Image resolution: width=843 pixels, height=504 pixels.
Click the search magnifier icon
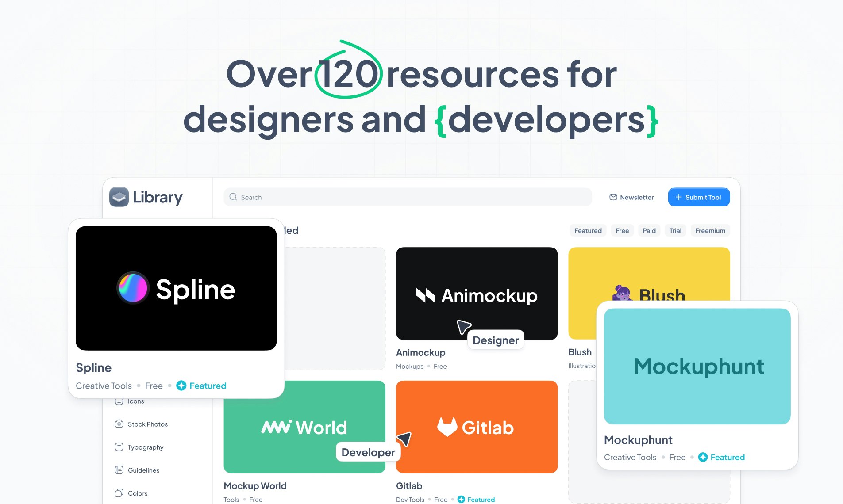tap(233, 197)
